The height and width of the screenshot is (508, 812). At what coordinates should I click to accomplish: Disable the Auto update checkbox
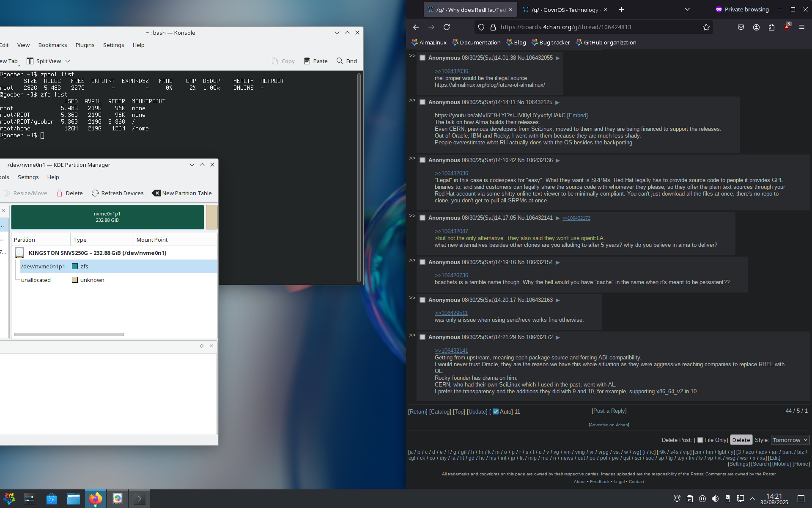[x=496, y=411]
